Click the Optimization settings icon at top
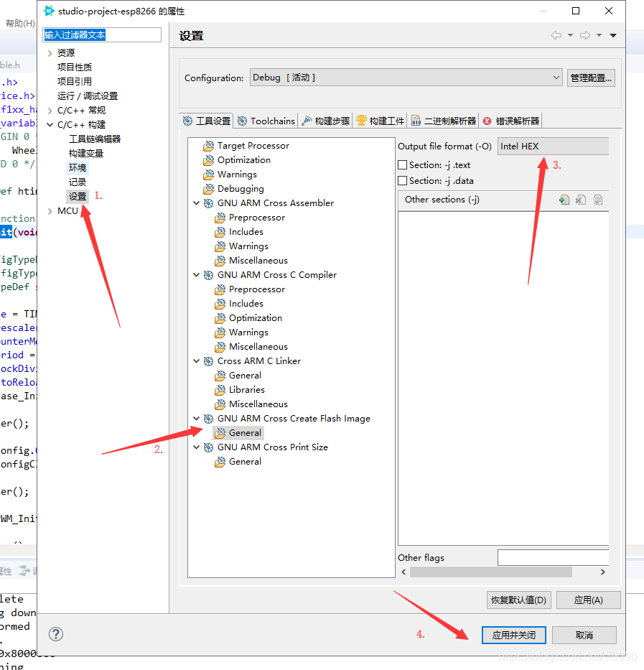 pyautogui.click(x=208, y=160)
